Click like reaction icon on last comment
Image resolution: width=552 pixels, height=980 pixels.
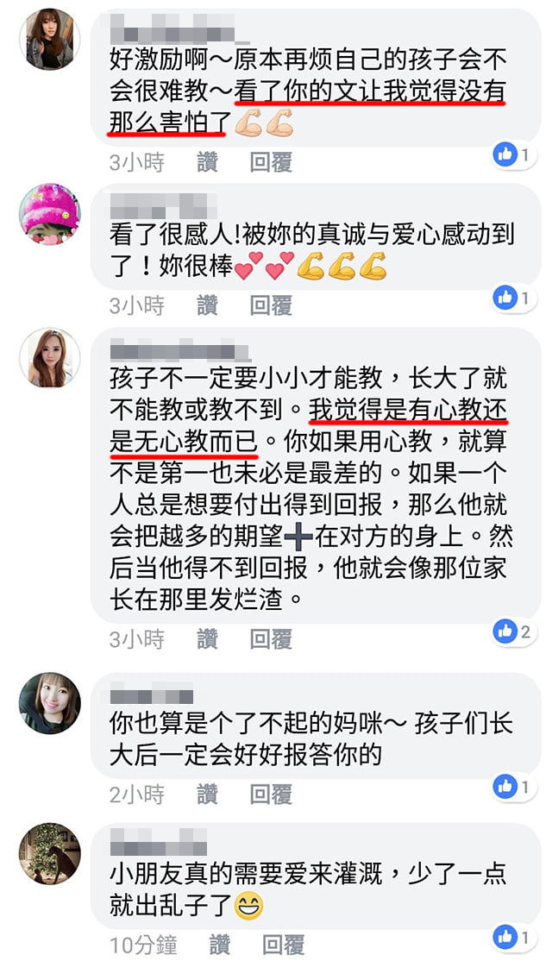pyautogui.click(x=505, y=937)
